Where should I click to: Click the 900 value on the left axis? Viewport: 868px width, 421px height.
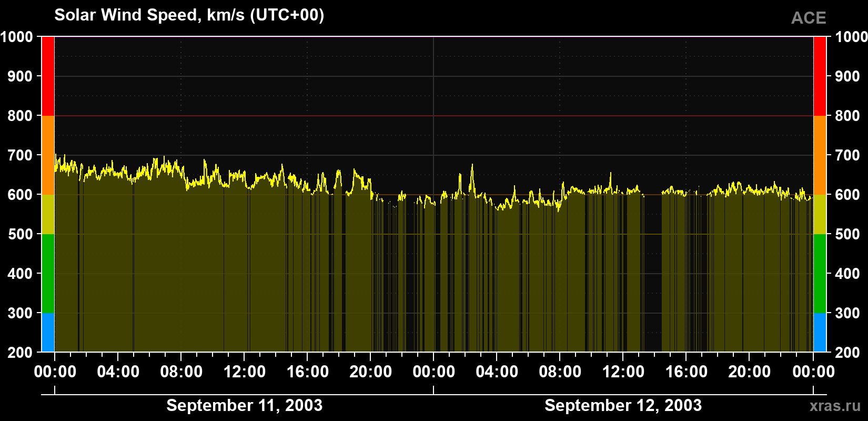[x=21, y=76]
